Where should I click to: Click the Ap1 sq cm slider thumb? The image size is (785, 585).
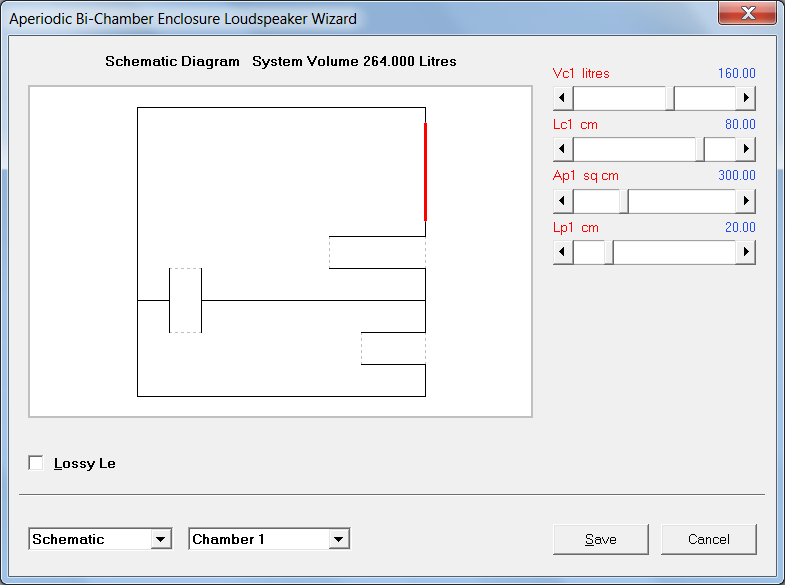pyautogui.click(x=624, y=201)
